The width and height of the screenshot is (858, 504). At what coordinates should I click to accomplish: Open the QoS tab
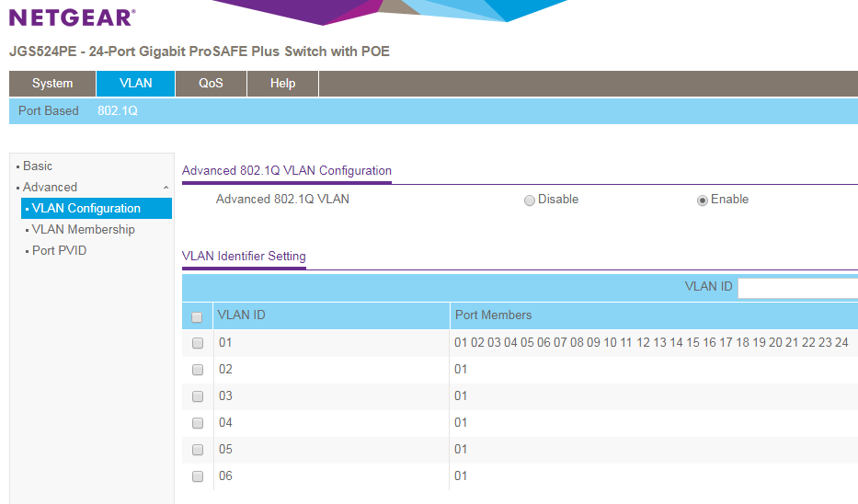211,83
